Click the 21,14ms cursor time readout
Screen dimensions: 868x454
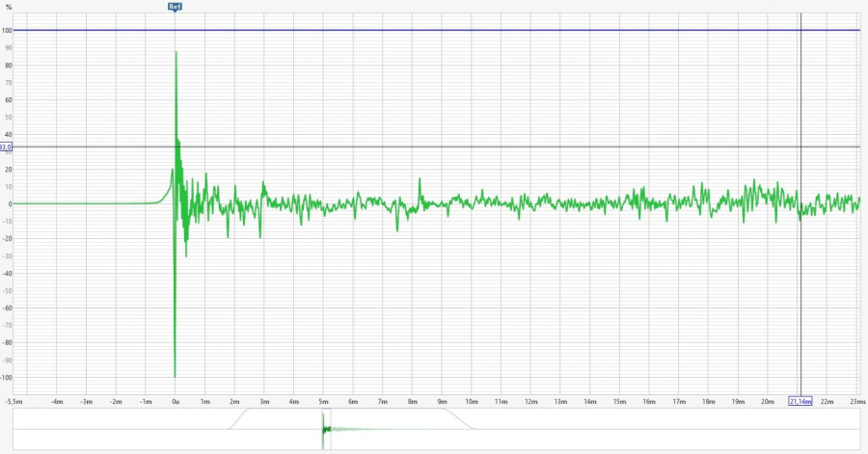click(800, 401)
